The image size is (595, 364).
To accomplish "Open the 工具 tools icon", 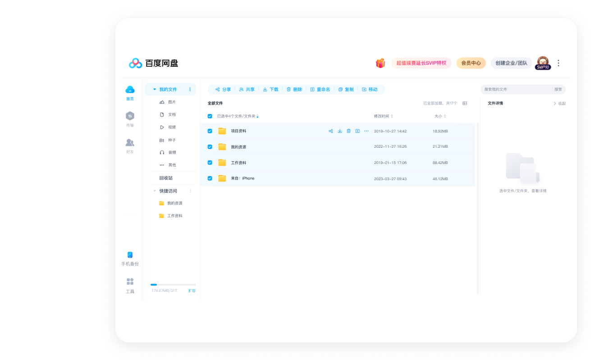I will coord(130,282).
